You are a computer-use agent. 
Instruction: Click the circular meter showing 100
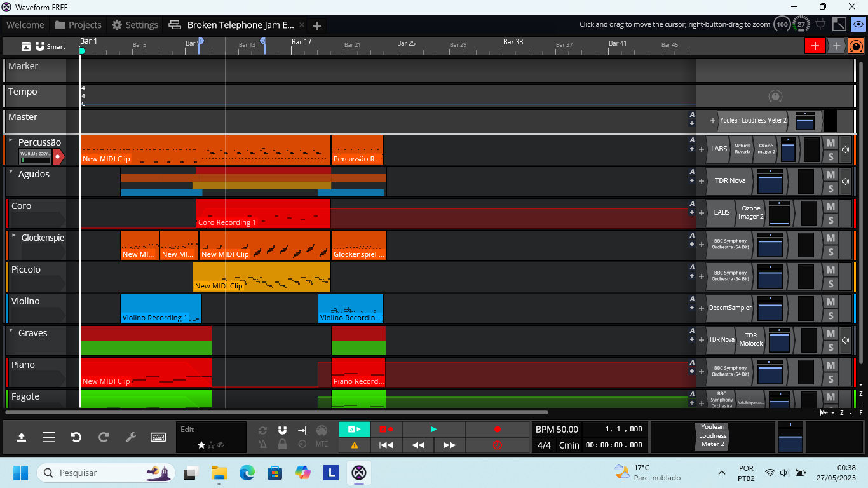pos(782,25)
